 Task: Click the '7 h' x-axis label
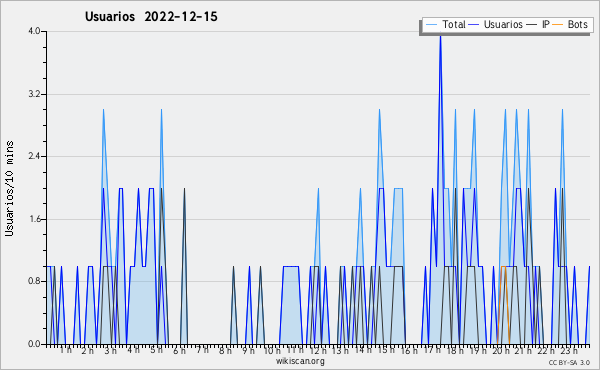202,350
